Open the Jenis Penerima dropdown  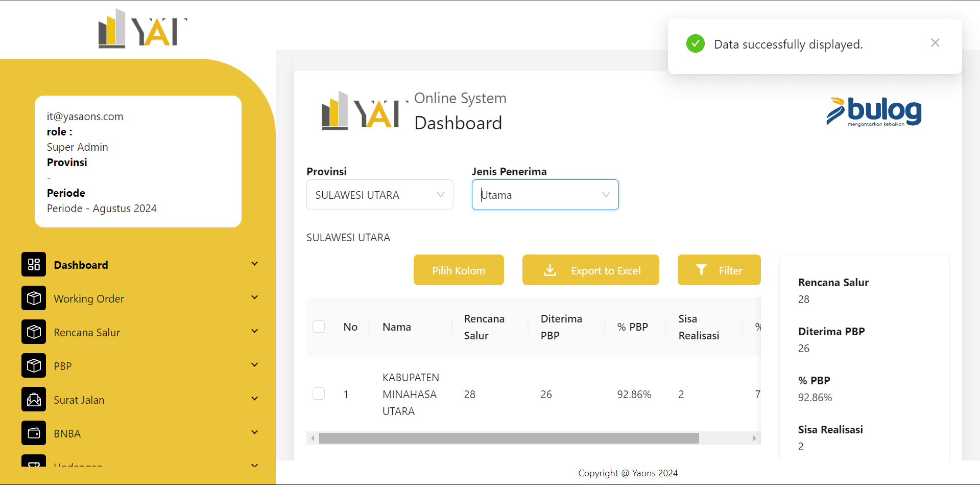click(545, 195)
